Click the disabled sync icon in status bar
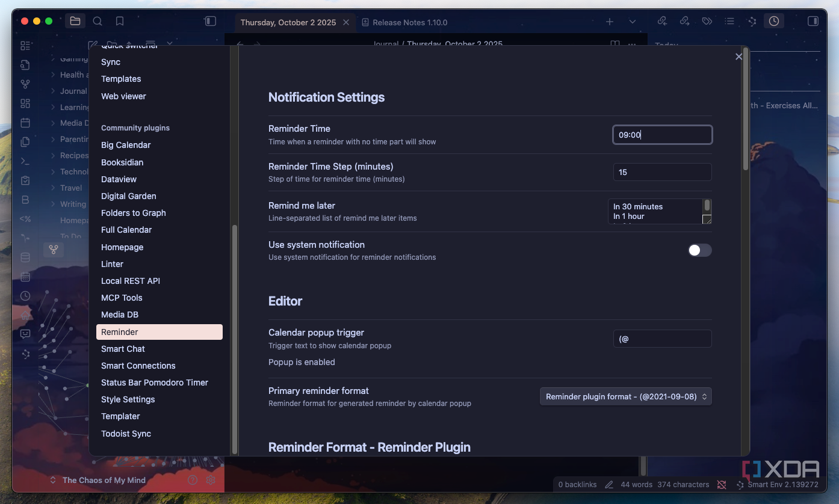 click(x=722, y=485)
